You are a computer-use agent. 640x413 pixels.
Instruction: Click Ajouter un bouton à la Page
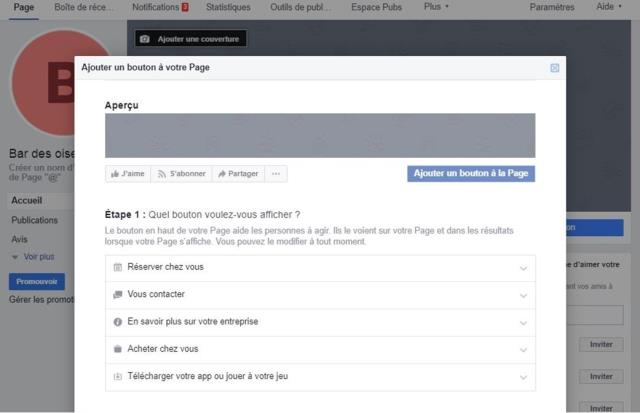point(471,174)
